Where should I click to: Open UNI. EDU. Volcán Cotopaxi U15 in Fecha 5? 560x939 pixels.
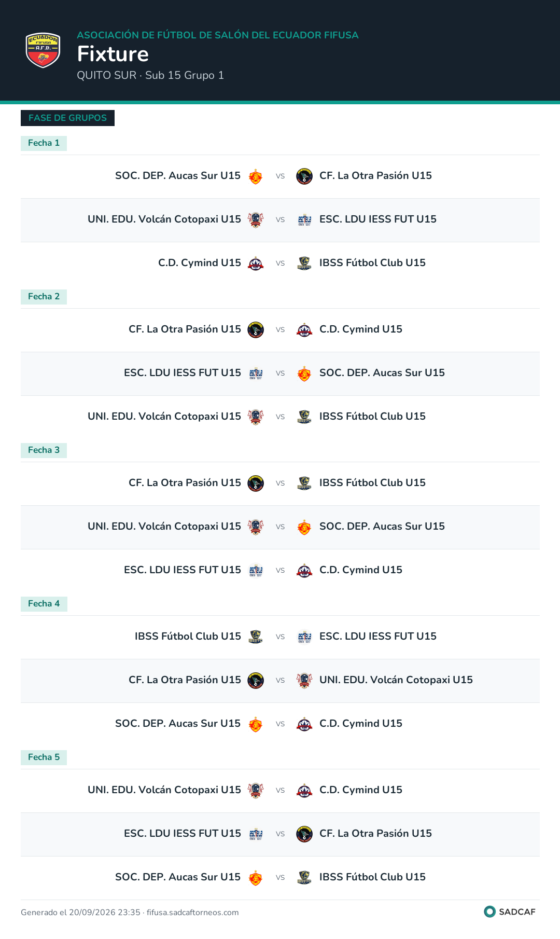click(x=164, y=790)
